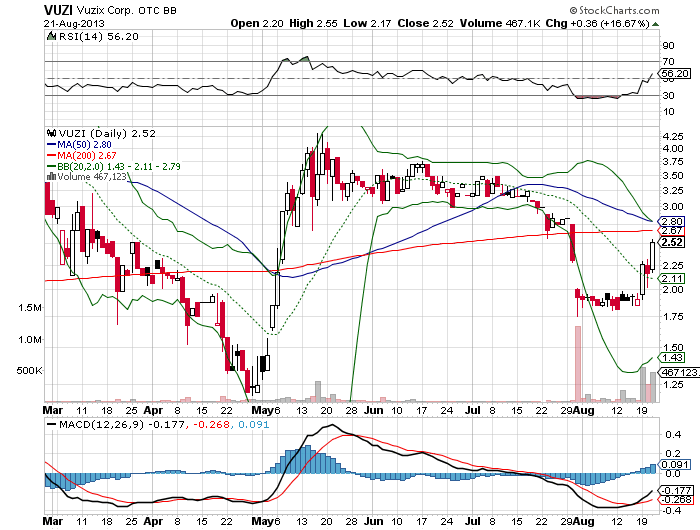The width and height of the screenshot is (700, 530).
Task: Click the blue MA(50) line swatch
Action: (51, 145)
